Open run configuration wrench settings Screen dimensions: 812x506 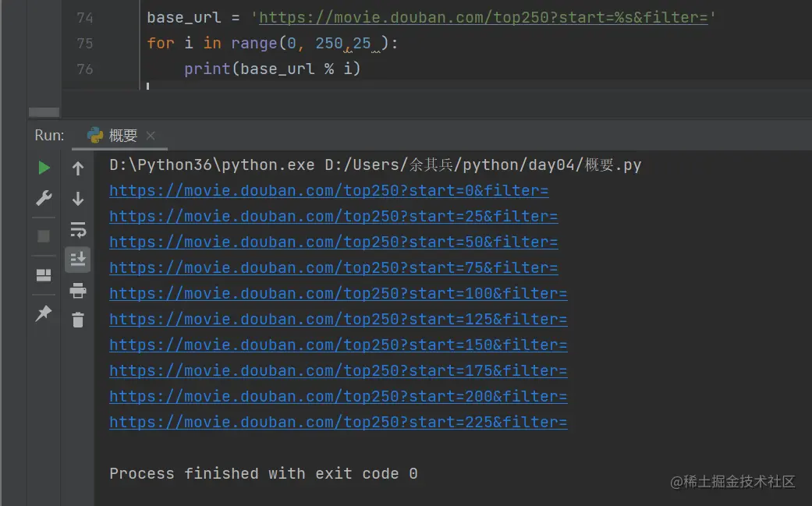click(44, 198)
